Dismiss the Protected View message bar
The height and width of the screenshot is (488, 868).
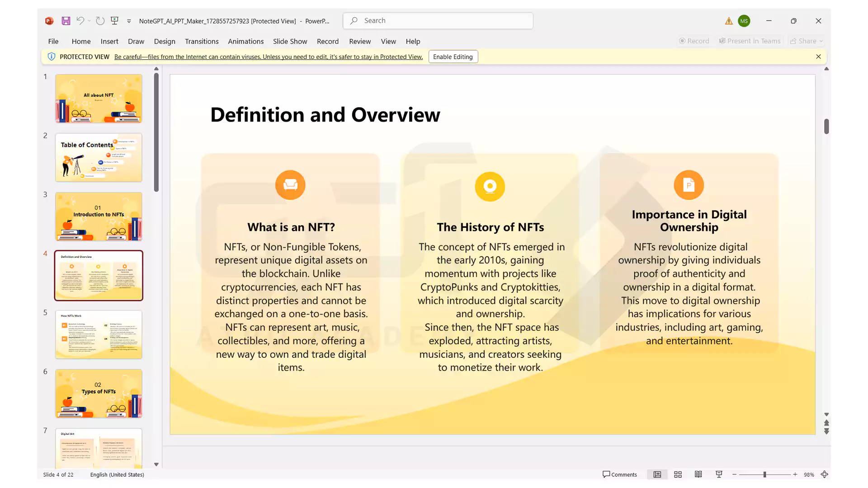click(818, 57)
